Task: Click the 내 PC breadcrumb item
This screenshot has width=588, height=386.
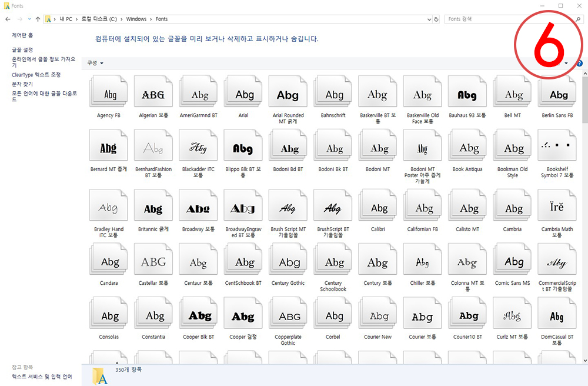Action: pos(66,19)
